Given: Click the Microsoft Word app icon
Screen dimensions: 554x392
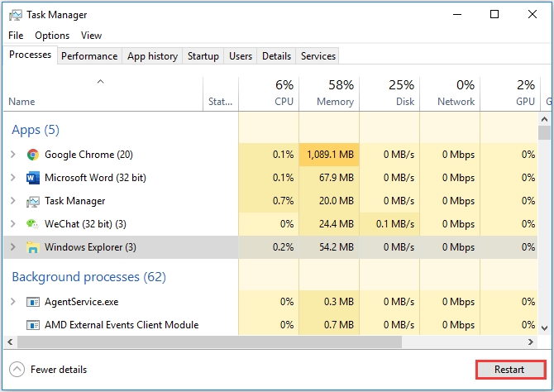Looking at the screenshot, I should click(x=33, y=178).
